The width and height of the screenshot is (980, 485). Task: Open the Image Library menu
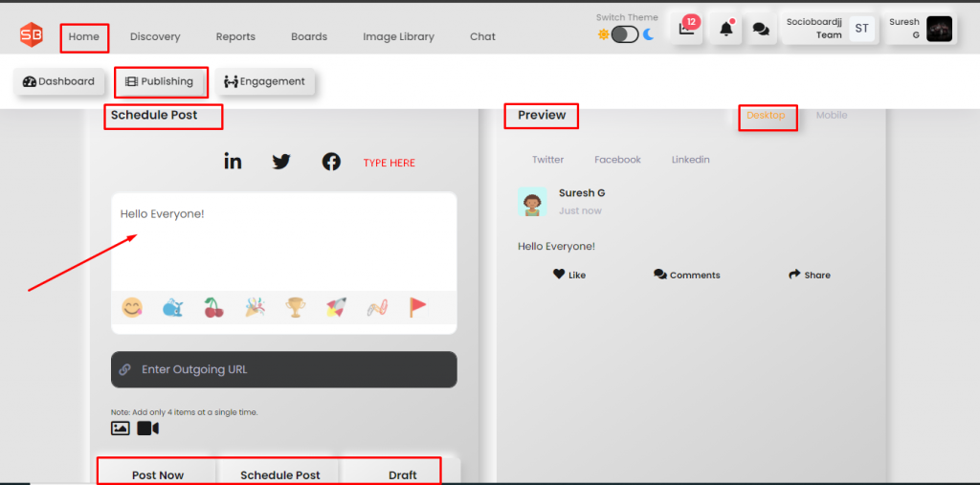point(399,37)
